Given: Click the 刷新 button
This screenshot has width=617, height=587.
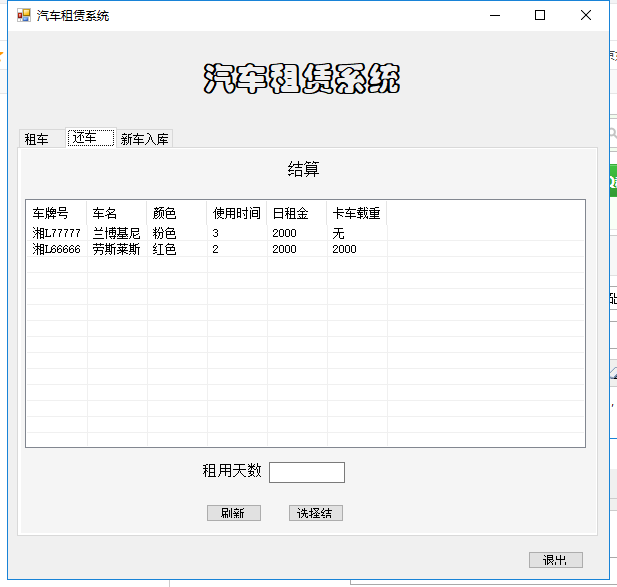Looking at the screenshot, I should [234, 513].
